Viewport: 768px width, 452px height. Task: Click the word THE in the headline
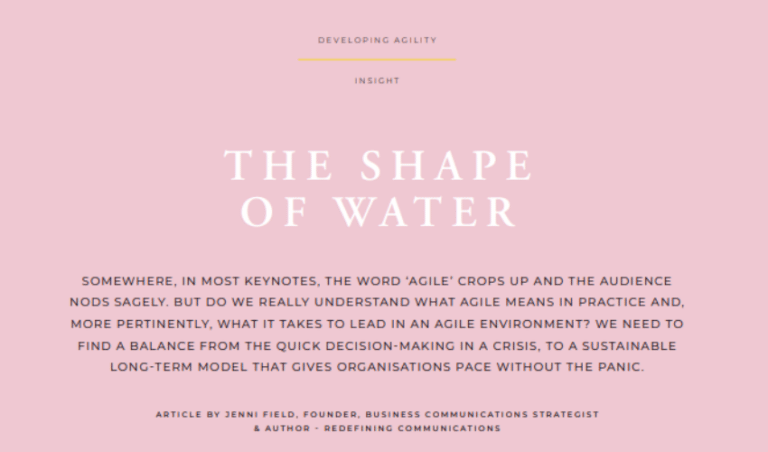point(265,165)
